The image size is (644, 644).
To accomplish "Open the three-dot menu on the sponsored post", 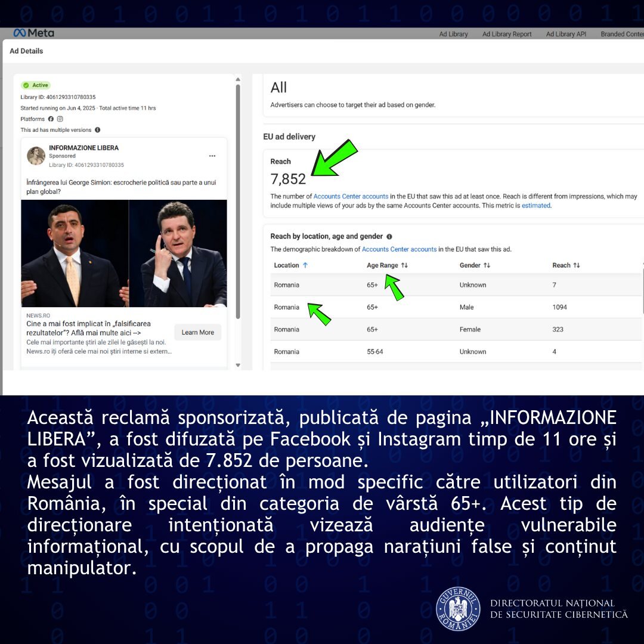I will point(212,156).
